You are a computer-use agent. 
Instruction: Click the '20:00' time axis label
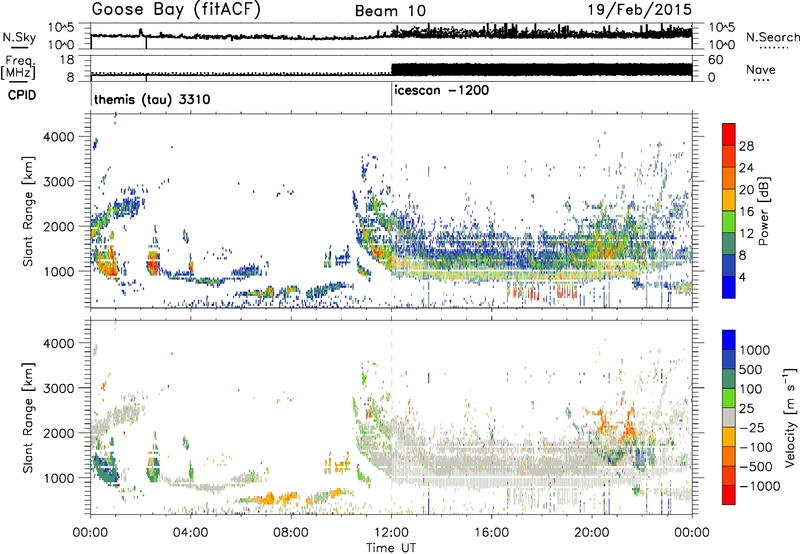[x=592, y=533]
